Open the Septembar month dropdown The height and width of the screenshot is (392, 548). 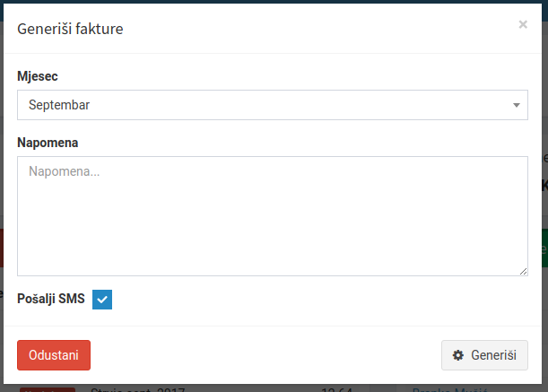273,105
